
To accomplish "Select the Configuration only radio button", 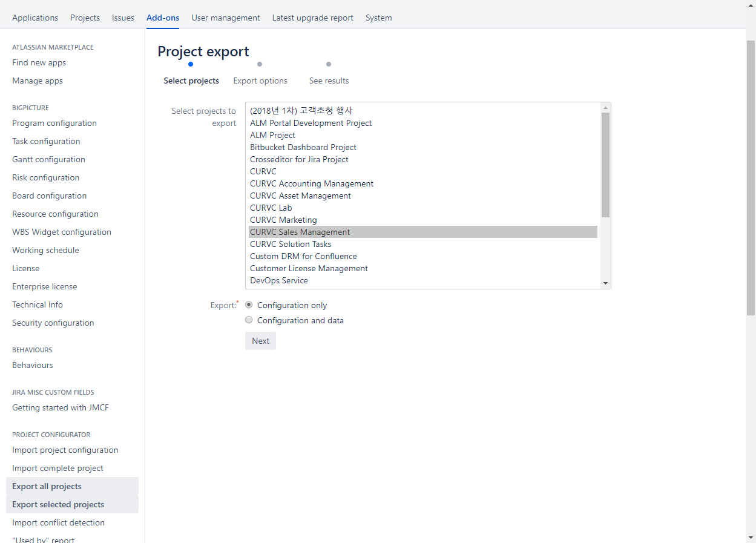I will (x=249, y=305).
